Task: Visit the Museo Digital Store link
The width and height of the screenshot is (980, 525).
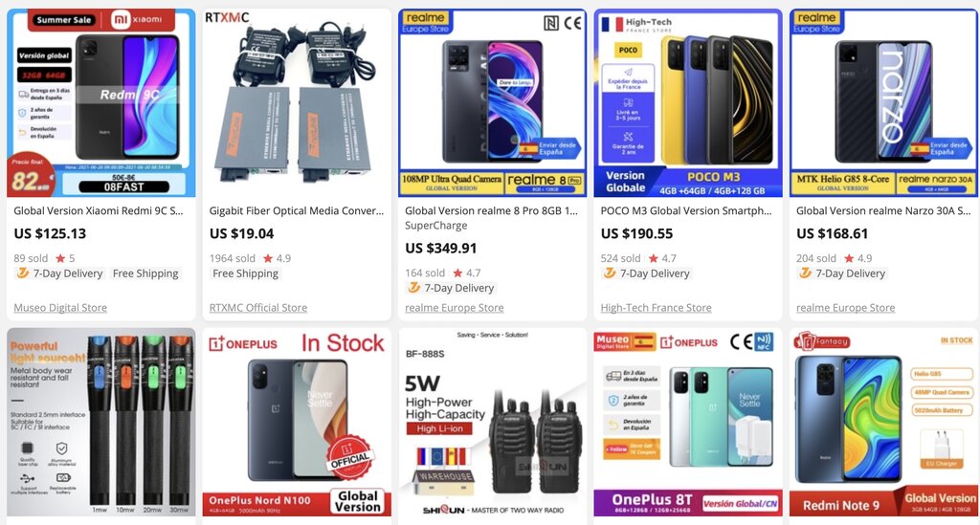Action: point(60,308)
